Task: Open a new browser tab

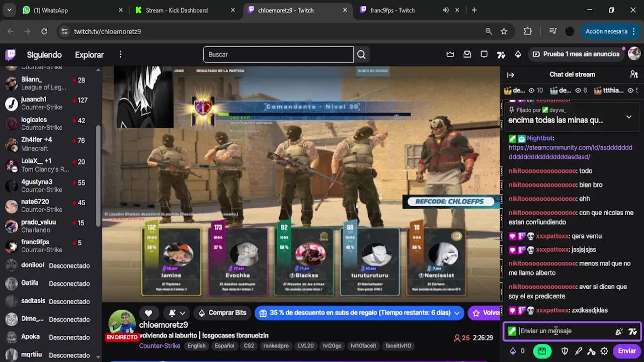Action: point(474,10)
